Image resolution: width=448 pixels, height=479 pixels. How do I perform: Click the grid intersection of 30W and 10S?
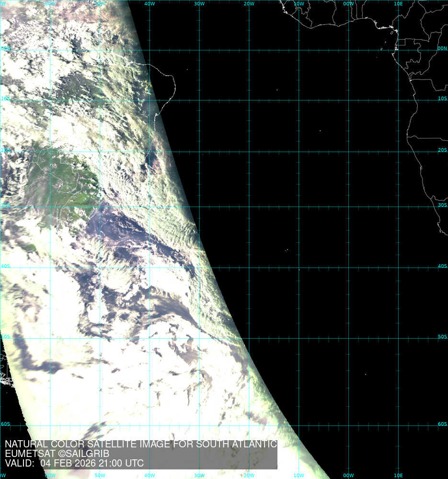tap(199, 101)
